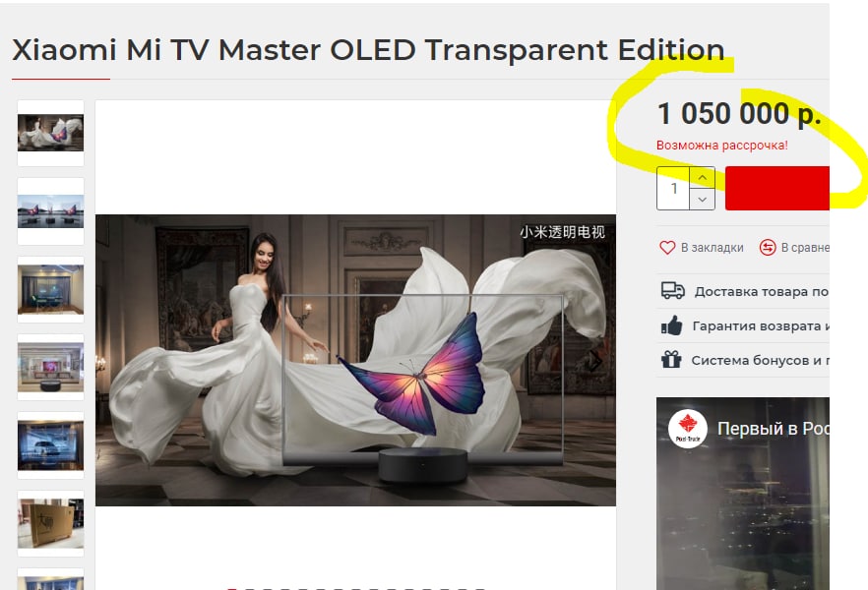Image resolution: width=868 pixels, height=590 pixels.
Task: Click the red add-to-cart button
Action: click(777, 189)
